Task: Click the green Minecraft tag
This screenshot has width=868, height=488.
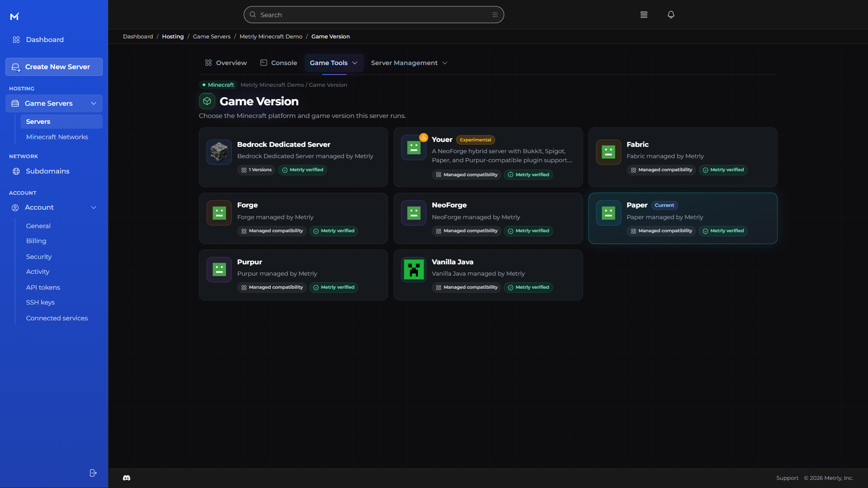Action: [218, 85]
